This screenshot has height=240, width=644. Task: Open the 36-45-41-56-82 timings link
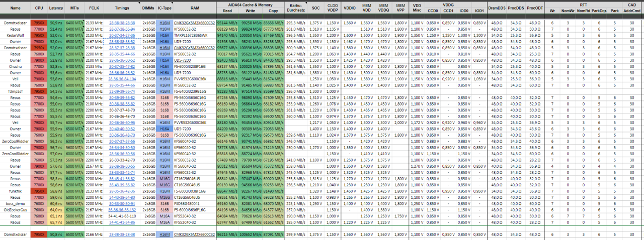pos(122,178)
